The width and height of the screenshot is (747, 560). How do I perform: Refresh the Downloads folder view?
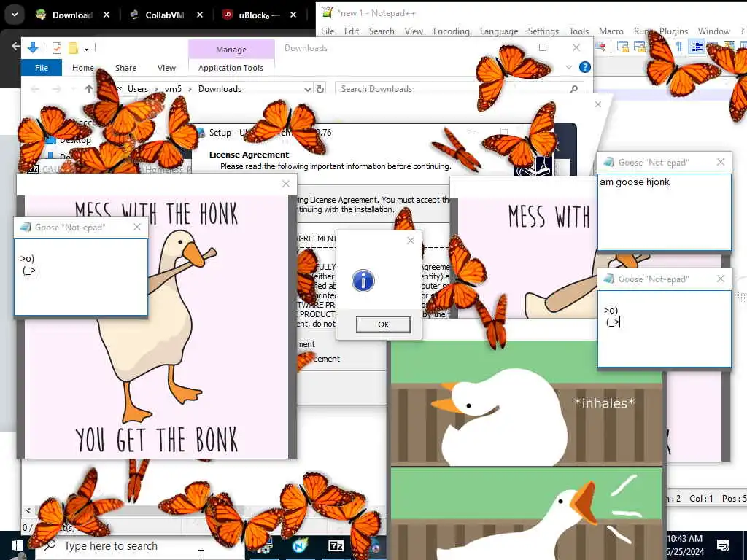point(320,89)
